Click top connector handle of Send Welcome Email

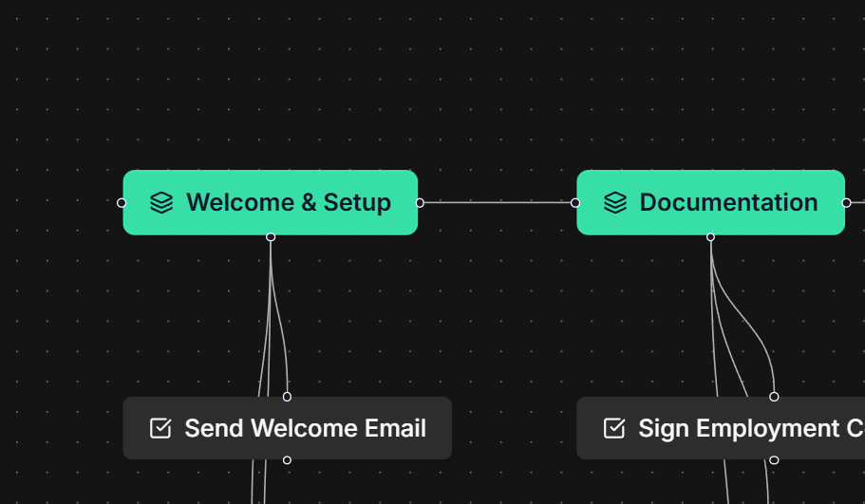coord(287,397)
